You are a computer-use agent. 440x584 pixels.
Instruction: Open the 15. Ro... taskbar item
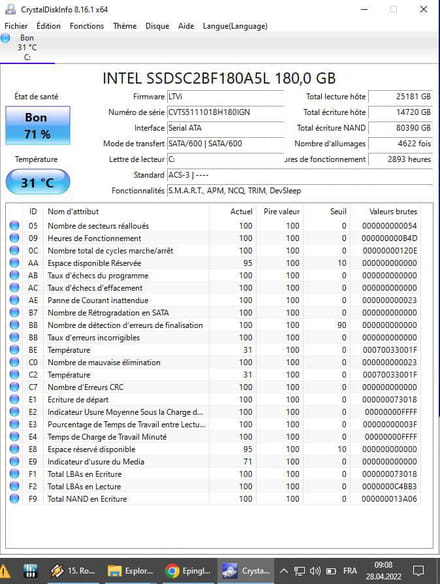point(72,571)
